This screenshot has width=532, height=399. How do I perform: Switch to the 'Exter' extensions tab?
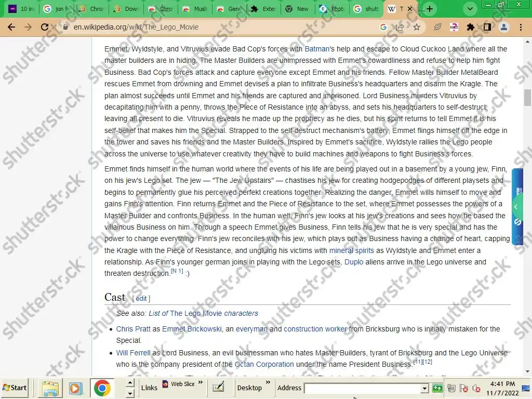[263, 9]
